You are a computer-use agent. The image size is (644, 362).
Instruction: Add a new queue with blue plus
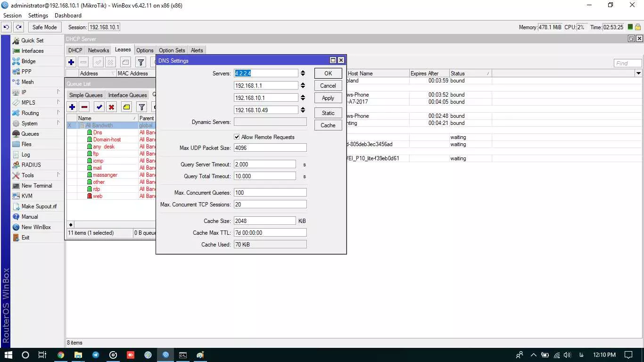tap(72, 107)
